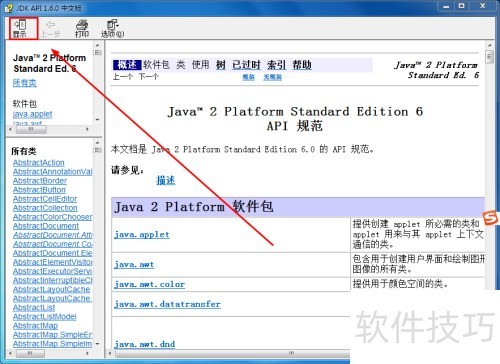This screenshot has width=500, height=364.
Task: Open the AbstractElementVisitor class link
Action: tap(52, 262)
